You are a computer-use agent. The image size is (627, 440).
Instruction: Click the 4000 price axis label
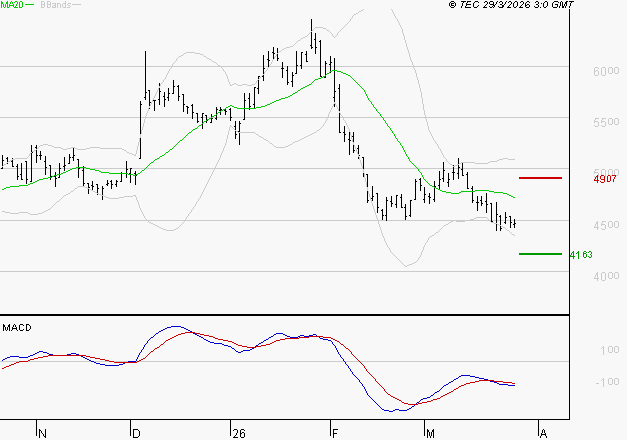point(606,276)
